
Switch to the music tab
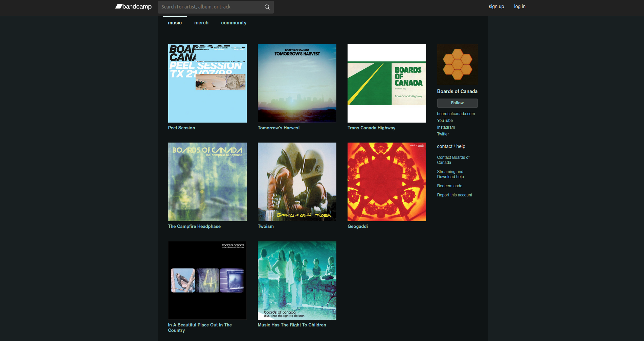(175, 23)
